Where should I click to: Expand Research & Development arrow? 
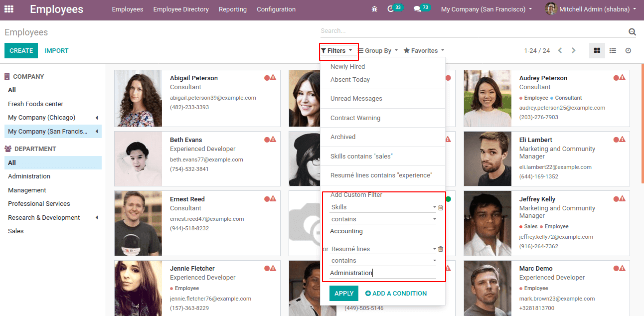point(97,218)
